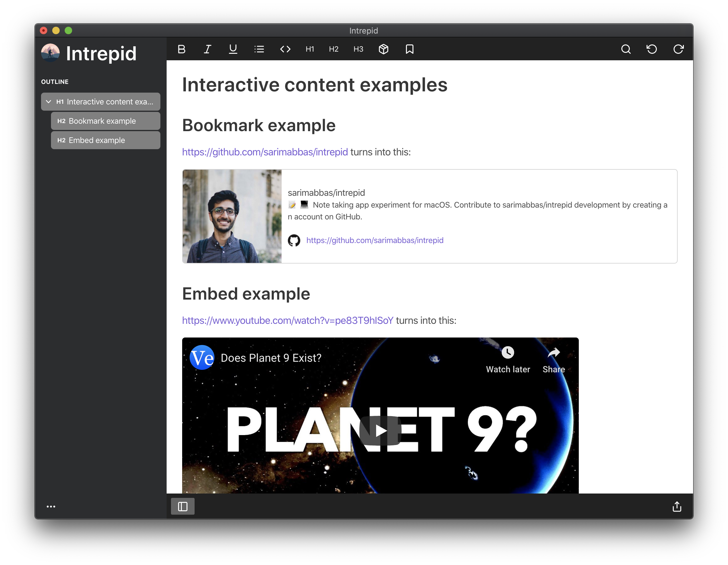Toggle the sidebar panel visibility

tap(183, 506)
